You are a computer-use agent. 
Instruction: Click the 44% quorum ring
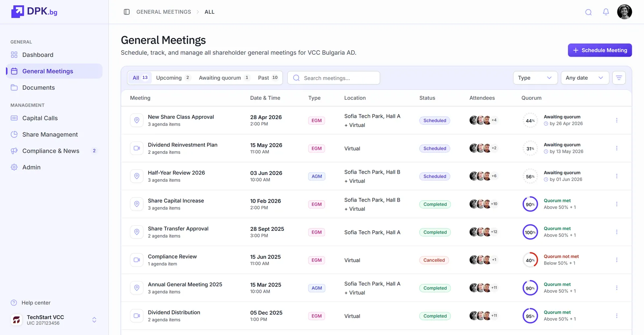pos(530,121)
